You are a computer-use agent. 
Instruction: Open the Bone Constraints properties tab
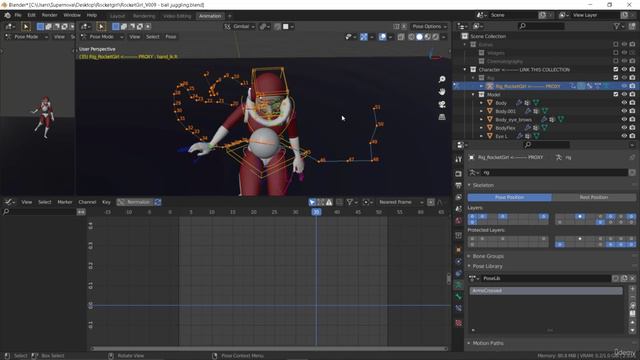(x=458, y=309)
